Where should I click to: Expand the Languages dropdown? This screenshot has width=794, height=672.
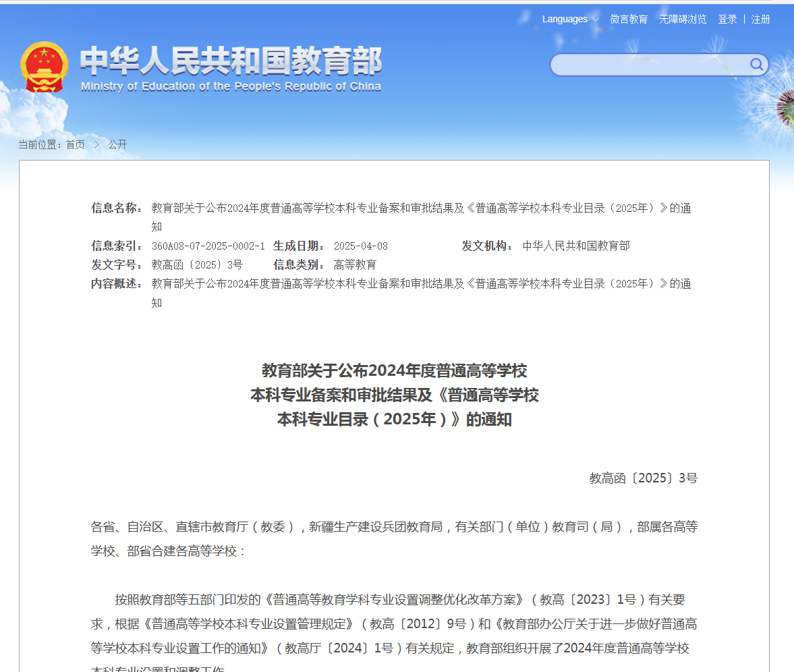565,19
